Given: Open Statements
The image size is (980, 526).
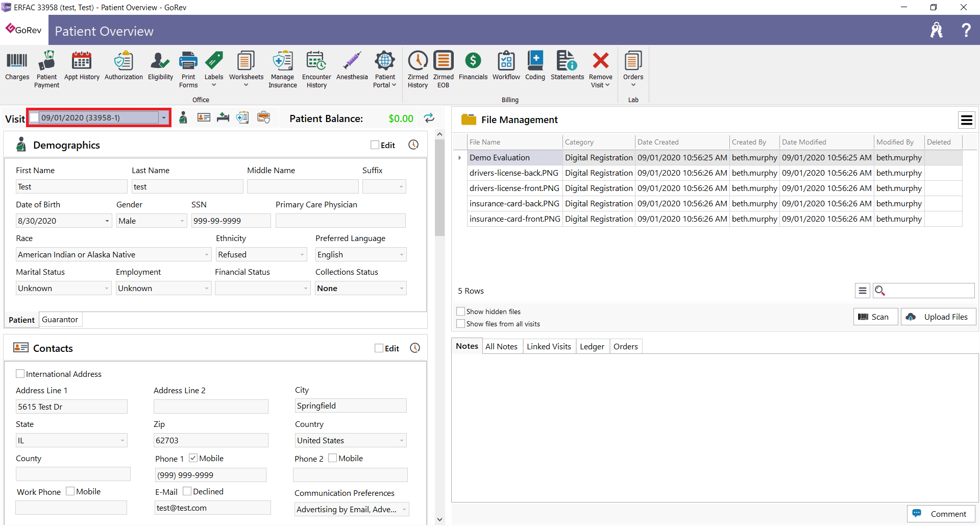Looking at the screenshot, I should pyautogui.click(x=567, y=66).
